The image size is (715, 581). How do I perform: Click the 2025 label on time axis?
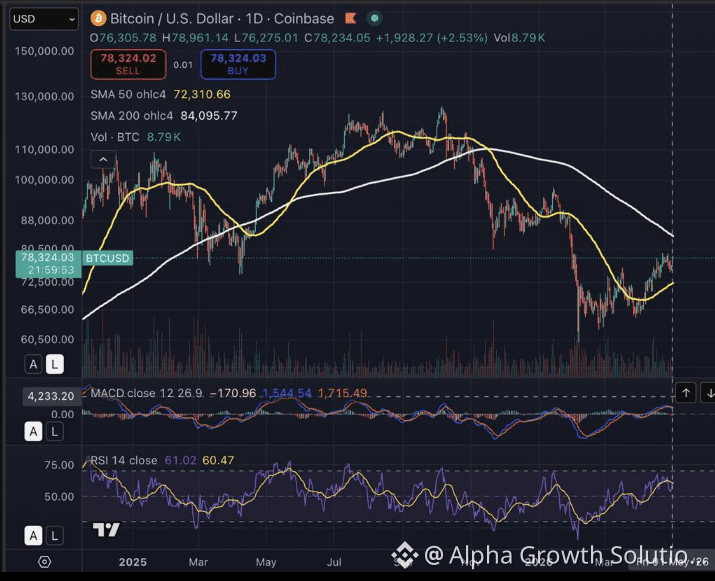[133, 562]
